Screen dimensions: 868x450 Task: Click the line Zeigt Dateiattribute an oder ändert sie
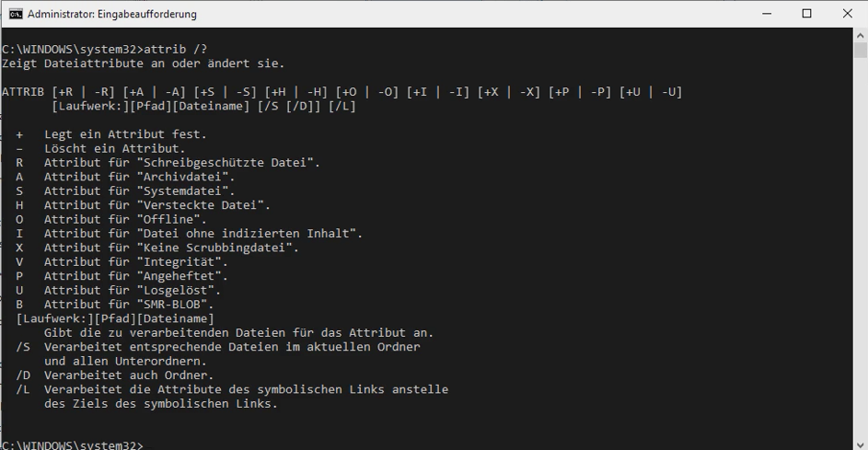pyautogui.click(x=143, y=63)
